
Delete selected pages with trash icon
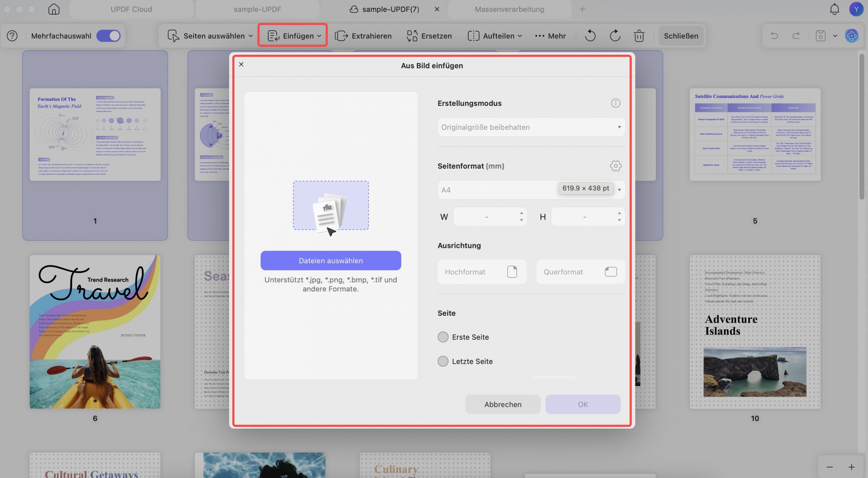pos(639,36)
